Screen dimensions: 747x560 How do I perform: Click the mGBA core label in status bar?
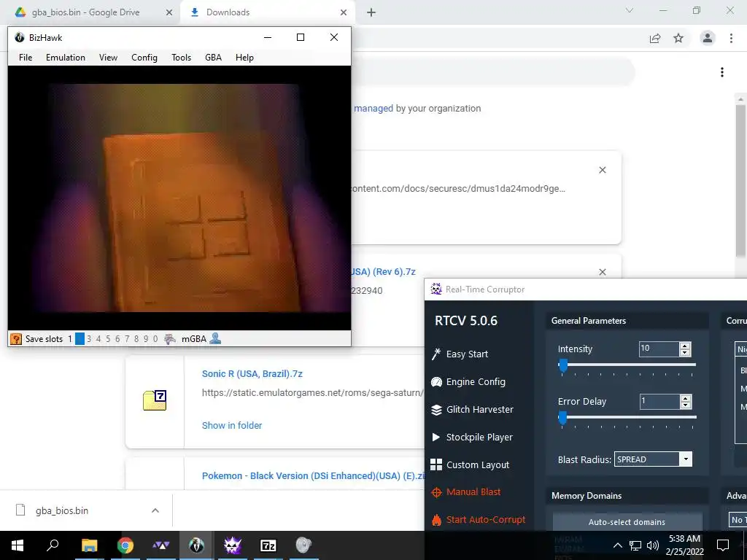point(194,339)
